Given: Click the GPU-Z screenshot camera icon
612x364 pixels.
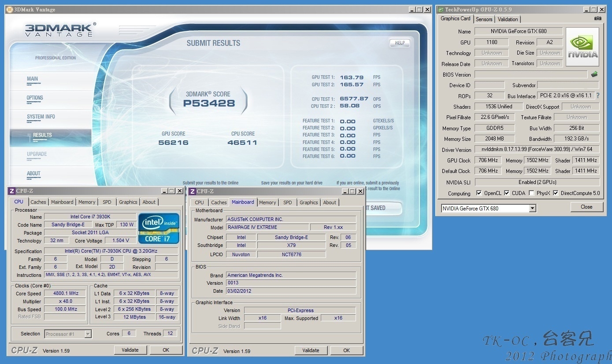Looking at the screenshot, I should coord(597,18).
